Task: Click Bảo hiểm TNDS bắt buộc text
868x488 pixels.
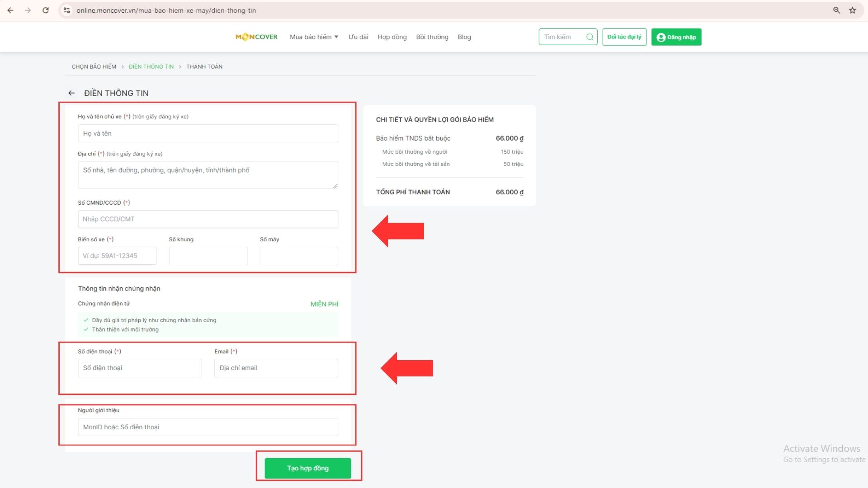Action: 413,138
